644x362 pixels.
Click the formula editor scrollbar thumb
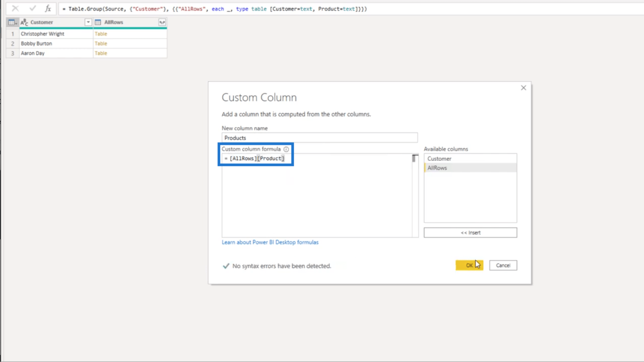click(x=415, y=158)
